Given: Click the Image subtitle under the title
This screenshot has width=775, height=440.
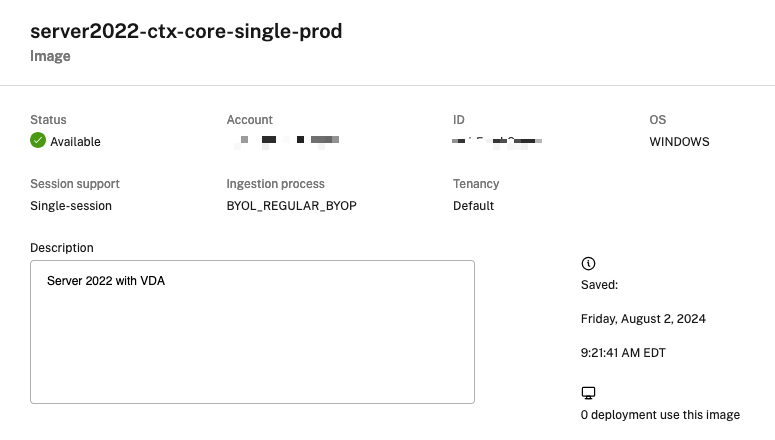Looking at the screenshot, I should pyautogui.click(x=50, y=56).
